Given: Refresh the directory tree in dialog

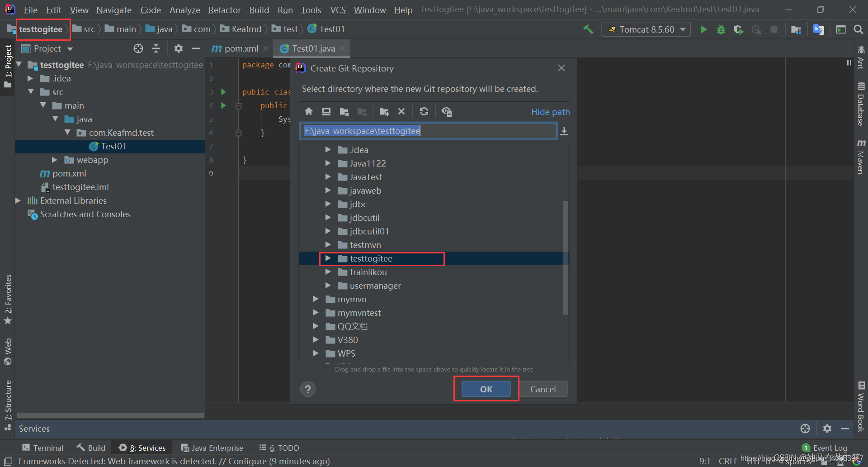Looking at the screenshot, I should point(424,112).
